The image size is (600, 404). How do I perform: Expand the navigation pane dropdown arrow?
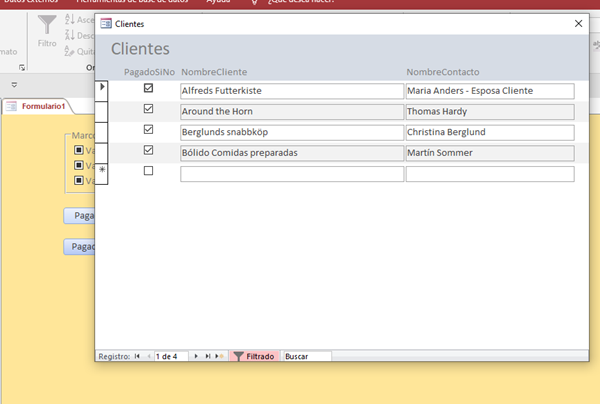click(x=14, y=85)
